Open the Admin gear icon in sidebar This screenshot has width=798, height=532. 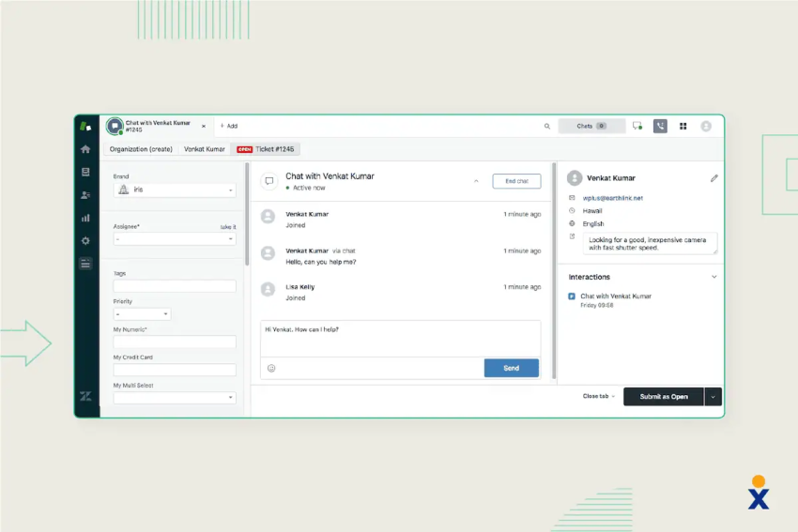pyautogui.click(x=85, y=240)
